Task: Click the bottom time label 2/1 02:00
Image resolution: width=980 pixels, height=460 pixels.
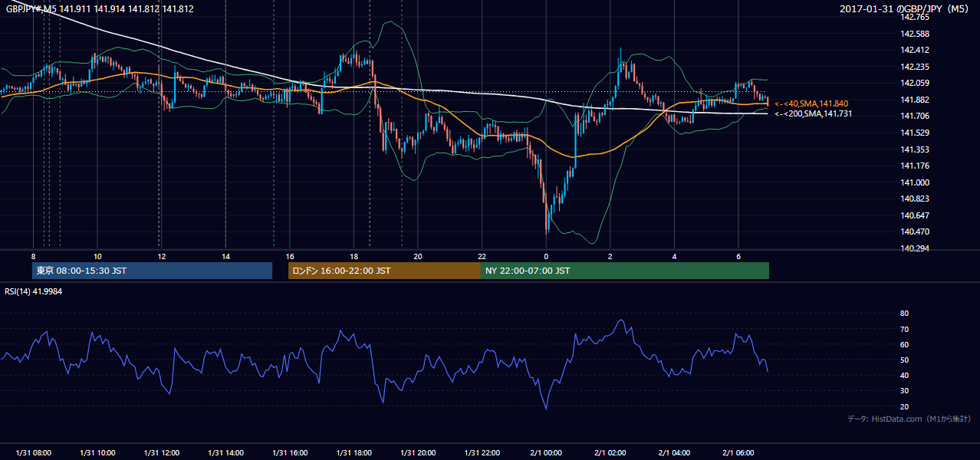Action: (x=610, y=453)
